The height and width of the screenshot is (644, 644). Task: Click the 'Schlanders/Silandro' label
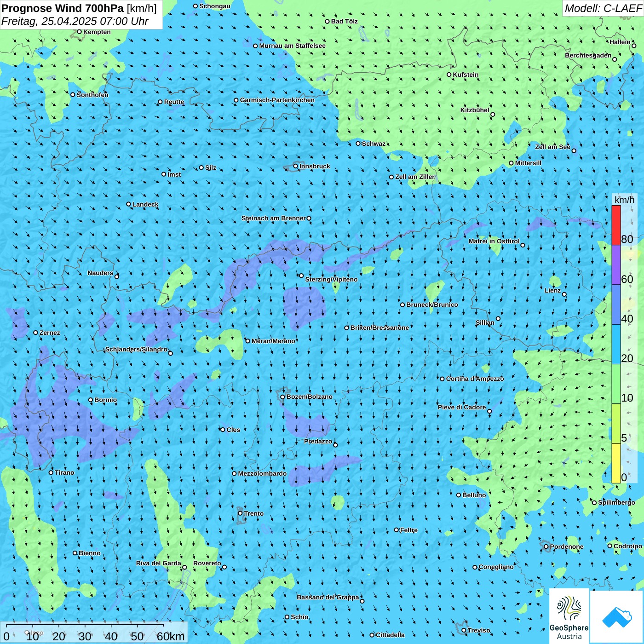136,349
